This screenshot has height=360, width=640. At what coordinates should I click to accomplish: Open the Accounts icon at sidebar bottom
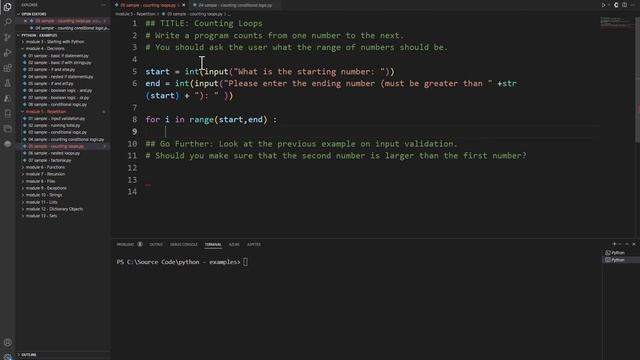(7, 342)
